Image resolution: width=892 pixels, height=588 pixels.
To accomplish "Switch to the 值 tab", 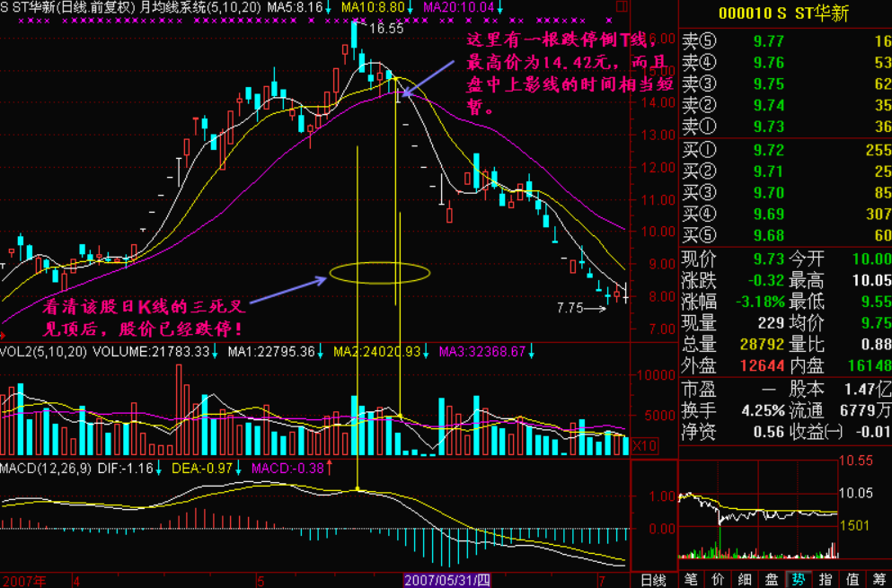I will tap(852, 579).
